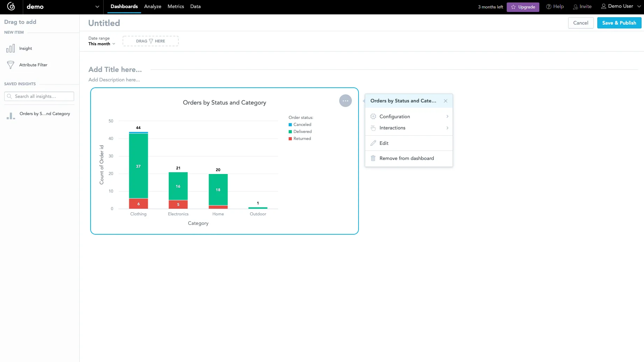Expand the Demo User account menu

click(x=620, y=6)
